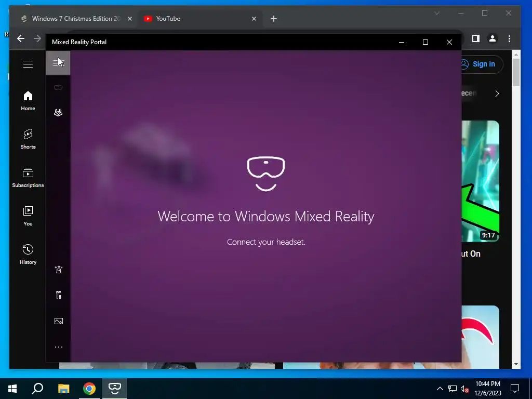
Task: Expand the Mixed Reality Portal hamburger menu
Action: pos(58,63)
